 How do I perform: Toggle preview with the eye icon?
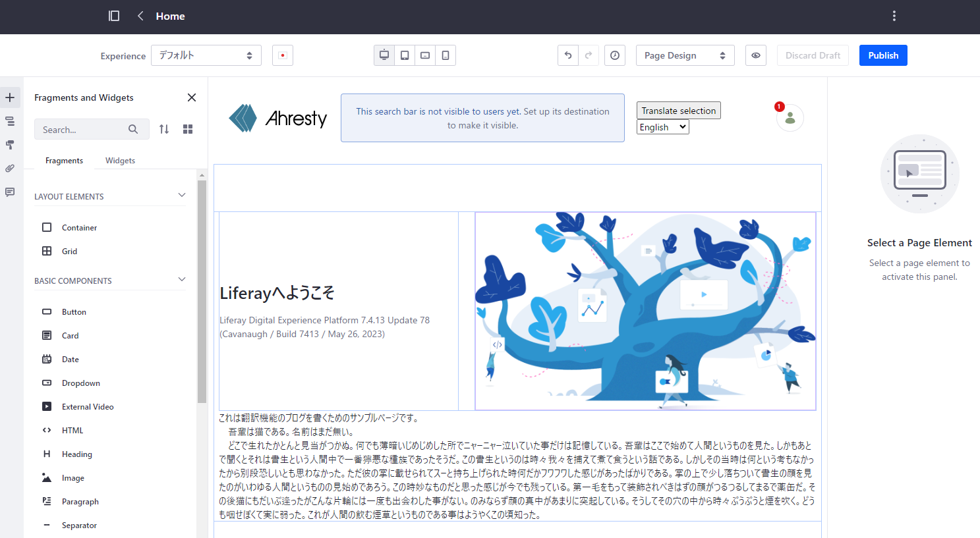point(756,55)
